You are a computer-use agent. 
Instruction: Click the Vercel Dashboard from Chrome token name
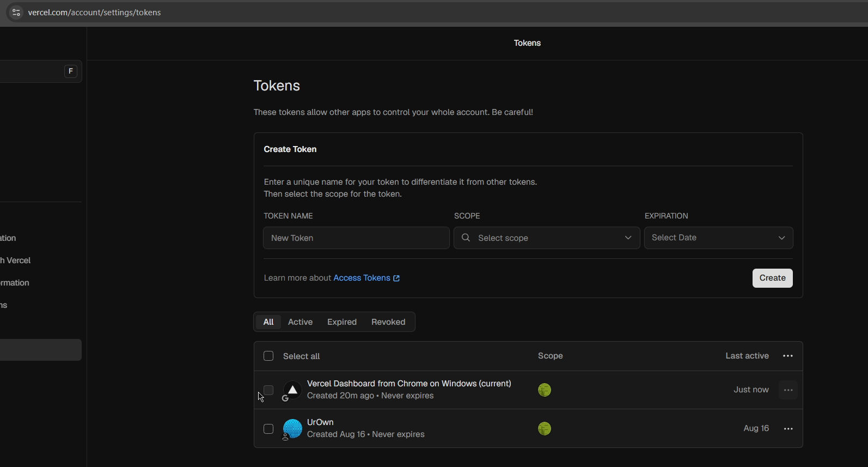(409, 384)
